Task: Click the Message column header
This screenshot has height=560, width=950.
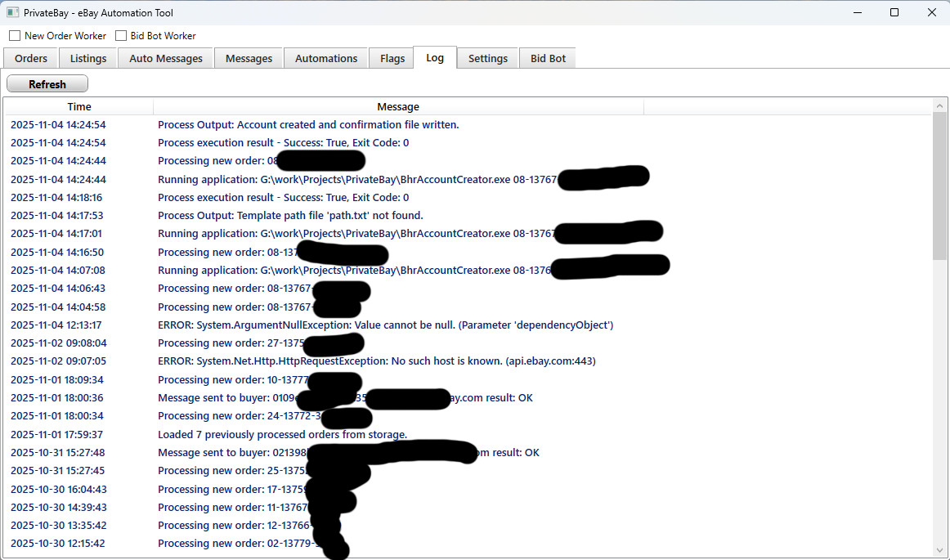Action: click(x=398, y=106)
